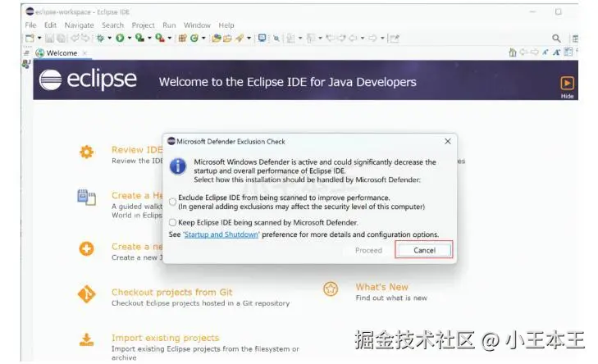Click 'Checkout Eclipse projects hosted in a Git repository' text
The height and width of the screenshot is (364, 598).
pos(200,303)
